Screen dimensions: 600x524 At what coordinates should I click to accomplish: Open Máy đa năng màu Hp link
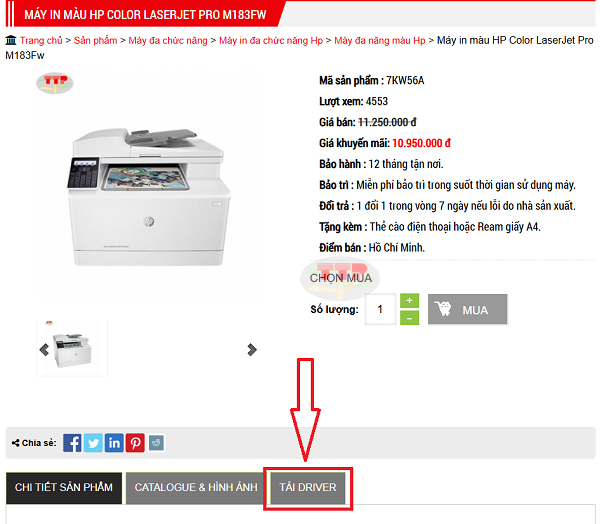tap(380, 41)
